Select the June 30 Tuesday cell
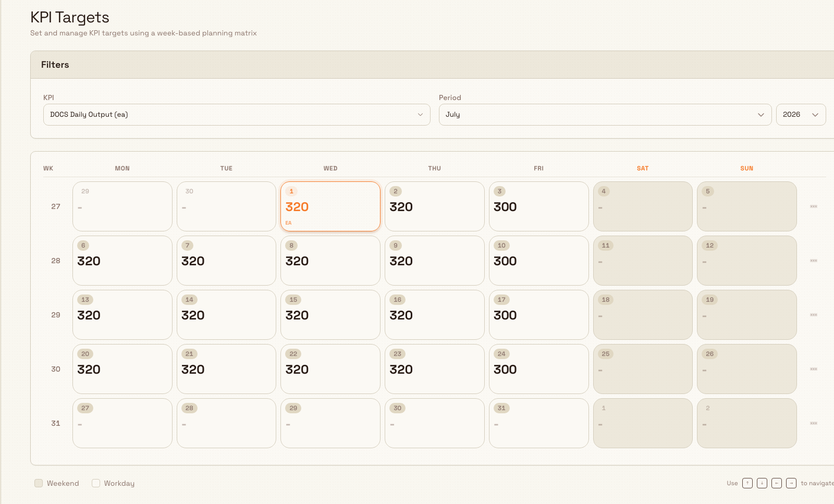The height and width of the screenshot is (504, 834). point(226,206)
